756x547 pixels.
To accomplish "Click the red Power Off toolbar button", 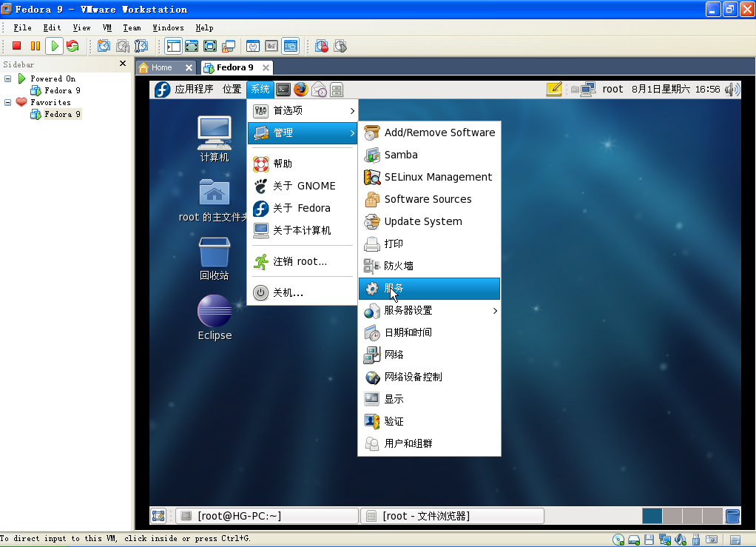I will tap(16, 46).
